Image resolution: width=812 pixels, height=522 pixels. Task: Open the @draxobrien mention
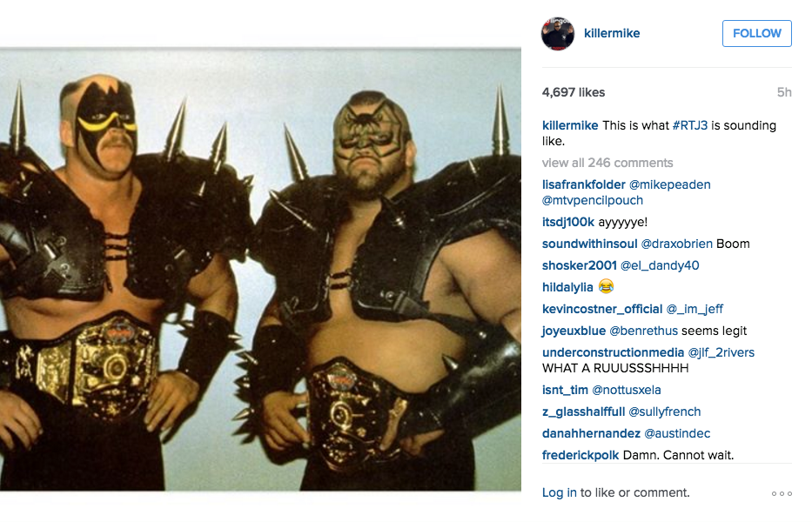pyautogui.click(x=677, y=244)
